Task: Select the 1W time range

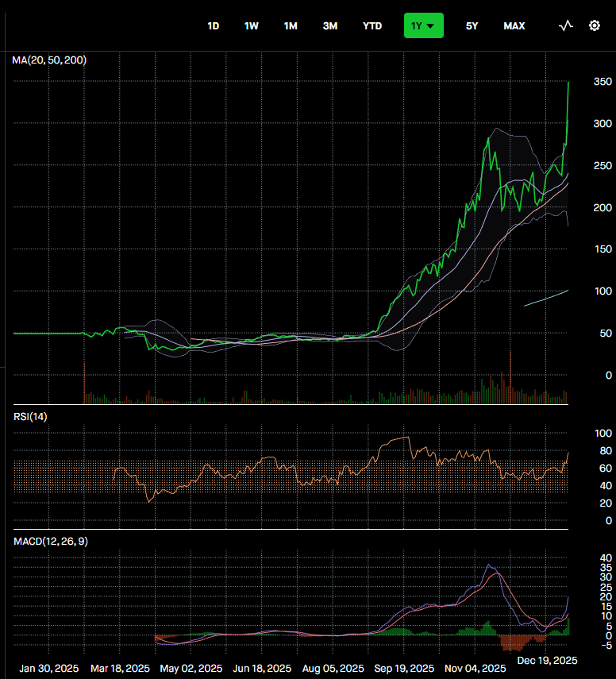Action: point(252,26)
